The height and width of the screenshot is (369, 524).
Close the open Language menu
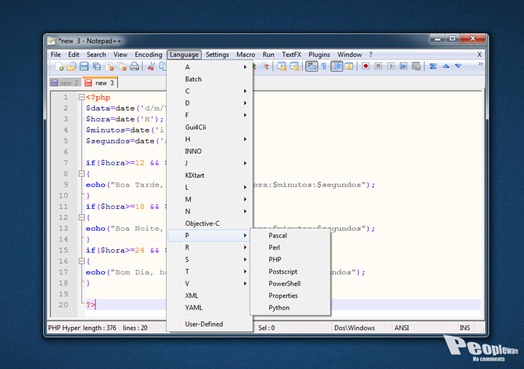[x=184, y=54]
